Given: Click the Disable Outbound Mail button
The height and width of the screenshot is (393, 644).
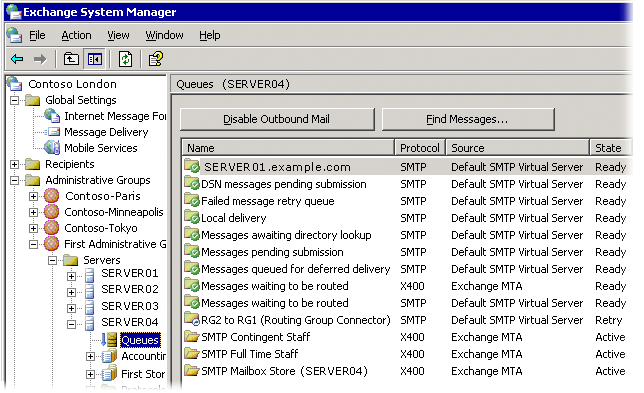Looking at the screenshot, I should pos(277,119).
